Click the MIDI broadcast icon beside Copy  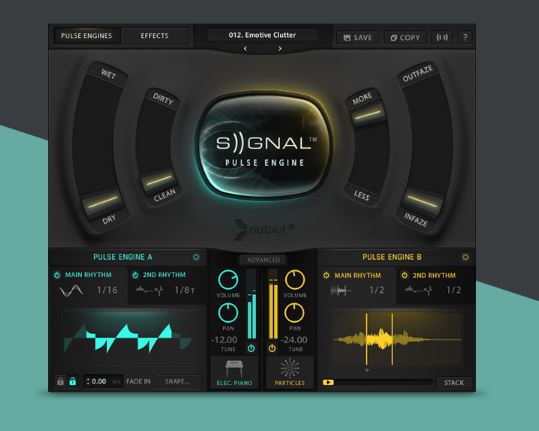(x=442, y=37)
